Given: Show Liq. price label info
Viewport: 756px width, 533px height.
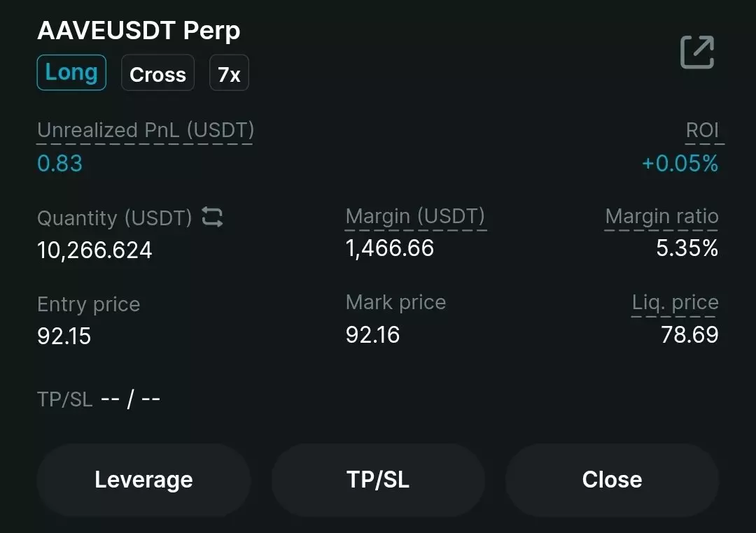Looking at the screenshot, I should [675, 303].
